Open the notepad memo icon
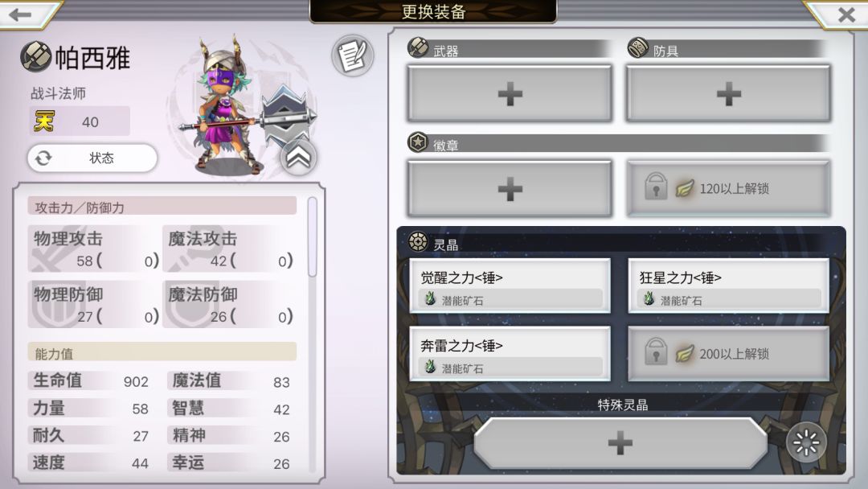The height and width of the screenshot is (489, 868). (353, 55)
